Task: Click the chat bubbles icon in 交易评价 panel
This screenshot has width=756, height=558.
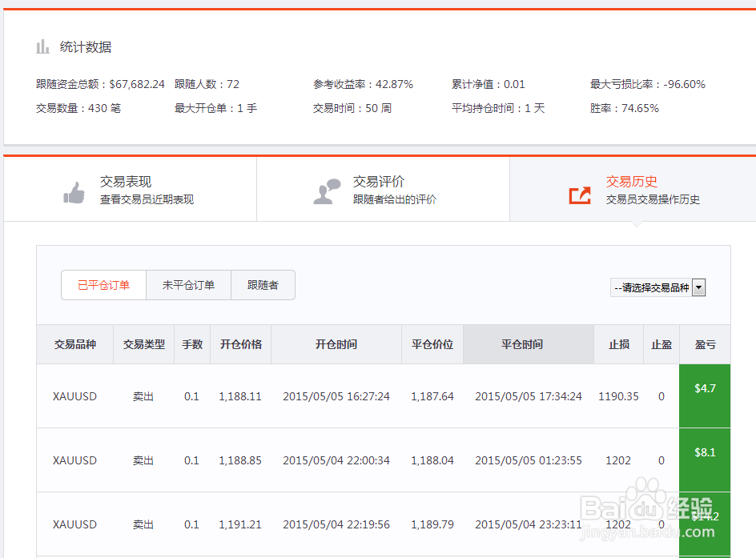Action: [x=327, y=190]
